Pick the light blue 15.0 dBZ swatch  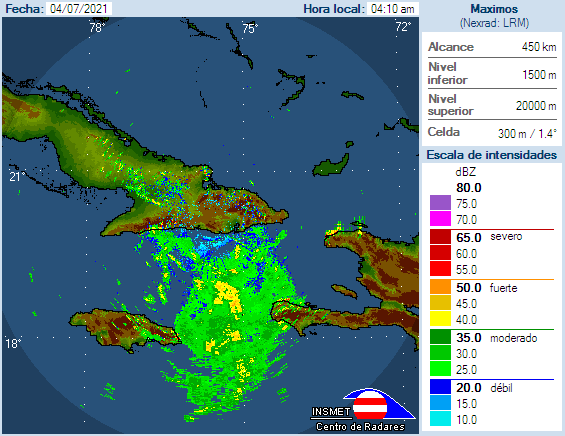click(x=440, y=403)
